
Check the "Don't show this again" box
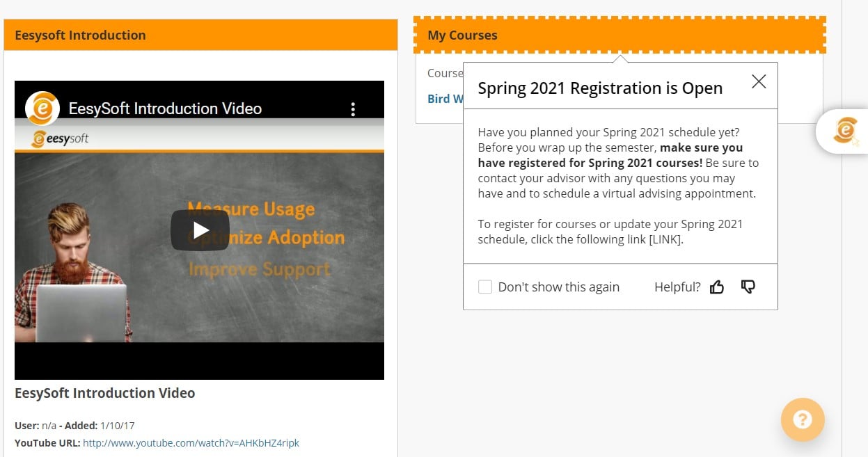485,287
